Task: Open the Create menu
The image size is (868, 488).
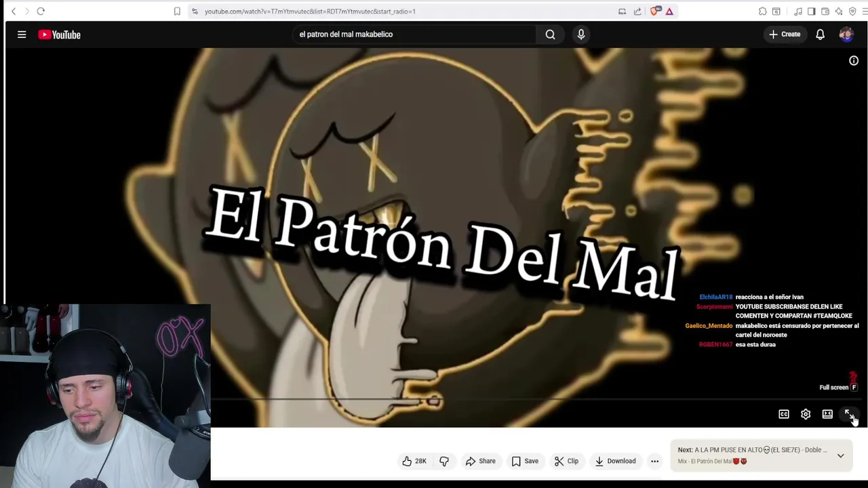Action: 785,35
